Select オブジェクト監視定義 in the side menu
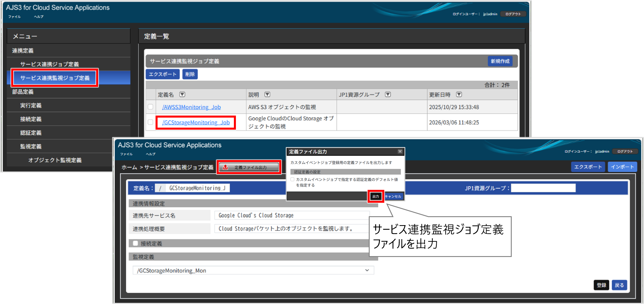 pos(60,160)
